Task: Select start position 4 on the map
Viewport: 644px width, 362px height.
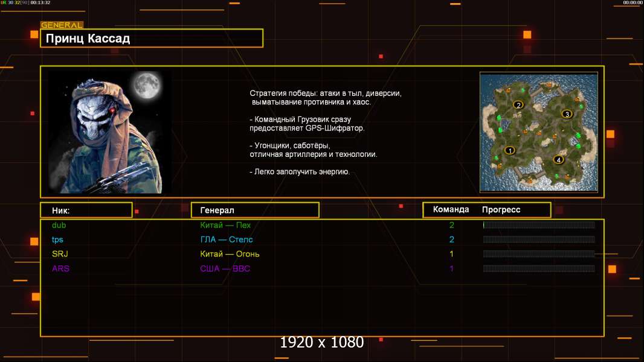Action: tap(558, 159)
